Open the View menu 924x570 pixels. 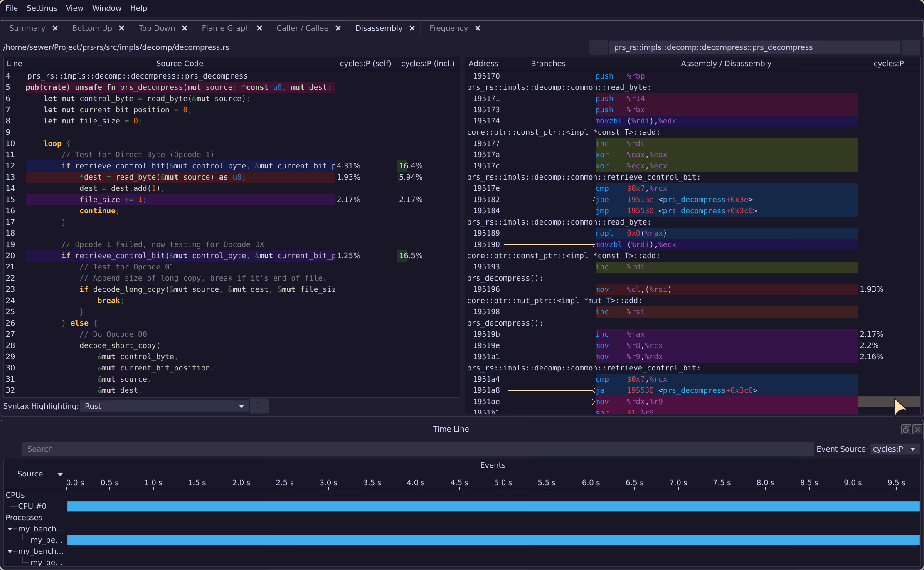tap(74, 8)
